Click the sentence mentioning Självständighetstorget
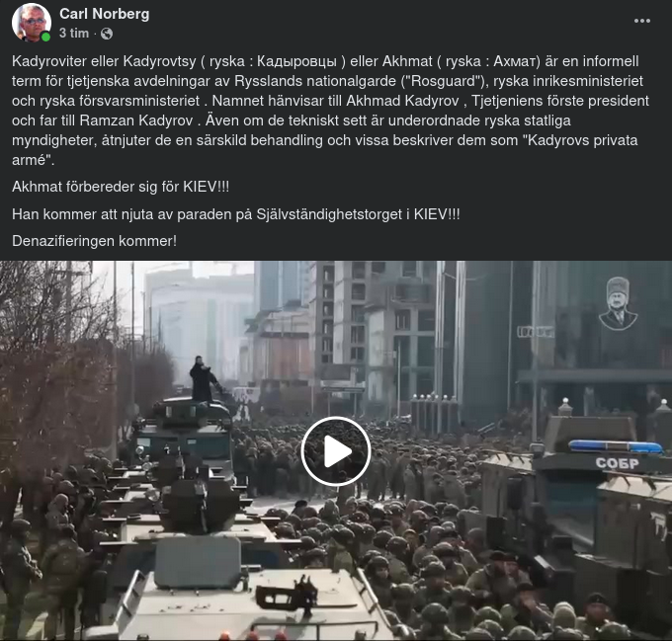Image resolution: width=672 pixels, height=641 pixels. coord(236,214)
